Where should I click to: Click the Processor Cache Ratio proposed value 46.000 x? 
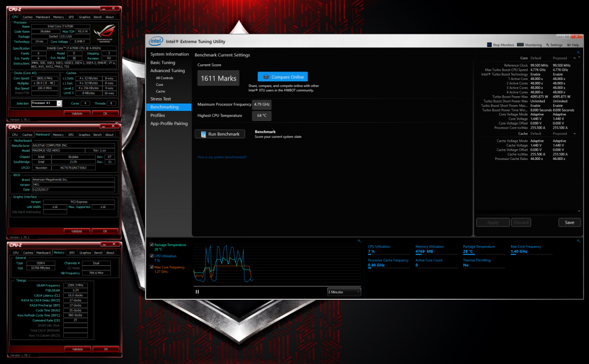point(560,159)
